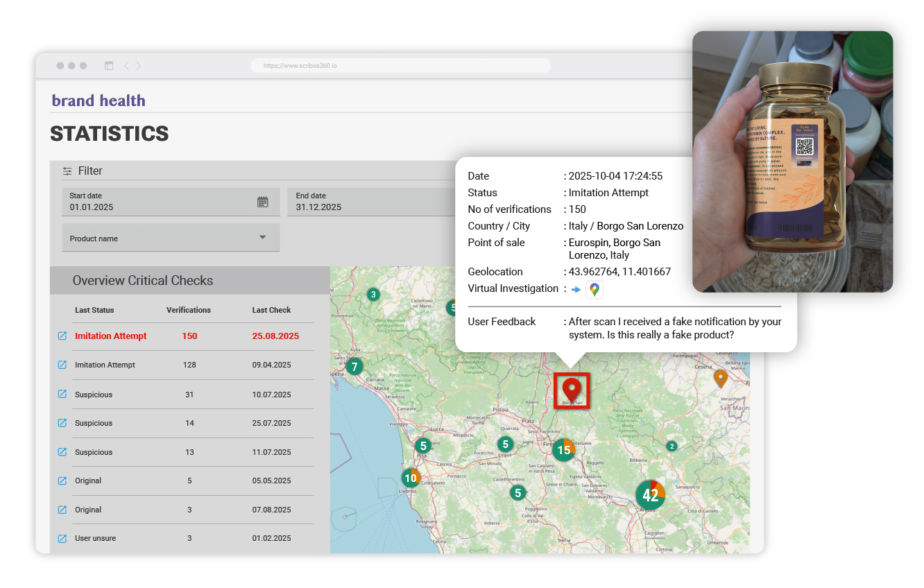The image size is (924, 588).
Task: Click the filter sliders icon
Action: [67, 171]
